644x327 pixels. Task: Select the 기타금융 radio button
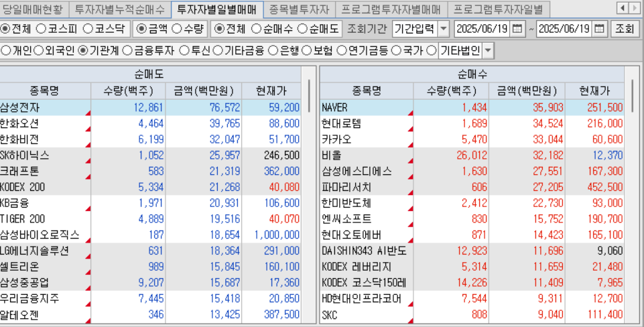coord(218,50)
